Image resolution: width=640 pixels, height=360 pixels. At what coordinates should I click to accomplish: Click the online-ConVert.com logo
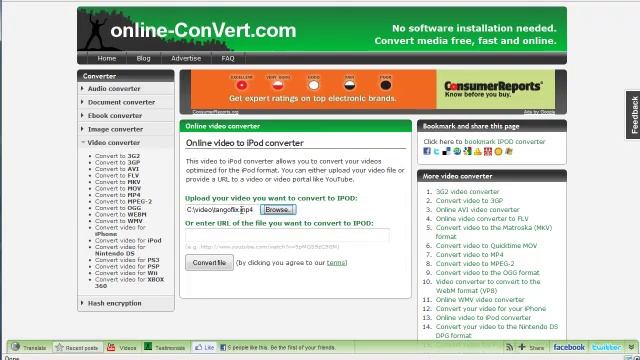pos(203,30)
